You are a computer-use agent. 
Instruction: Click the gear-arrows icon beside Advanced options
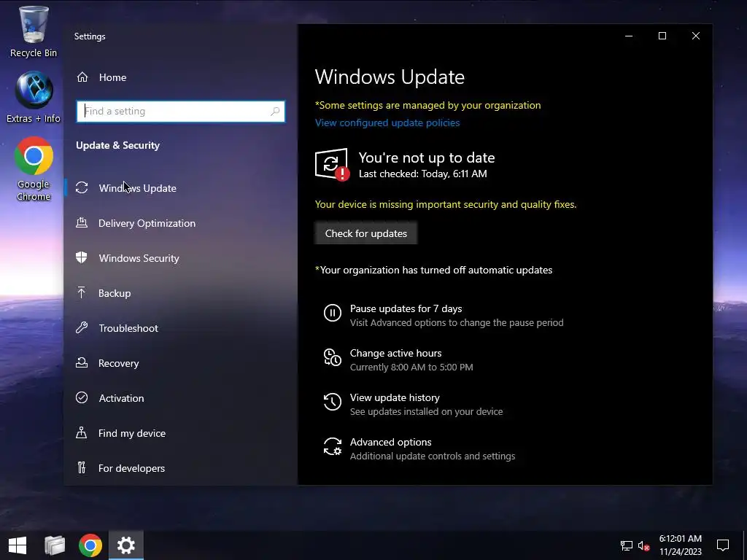[333, 447]
